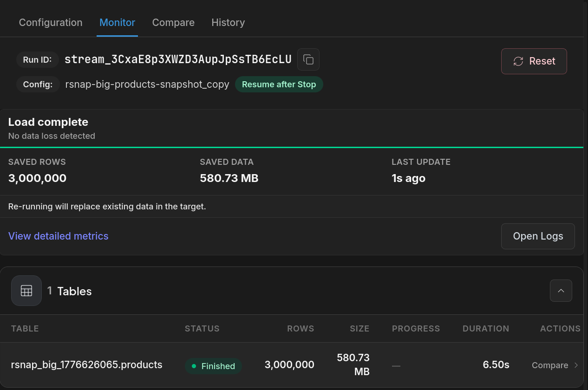Viewport: 588px width, 390px height.
Task: Copy the Run ID to clipboard
Action: click(x=308, y=59)
